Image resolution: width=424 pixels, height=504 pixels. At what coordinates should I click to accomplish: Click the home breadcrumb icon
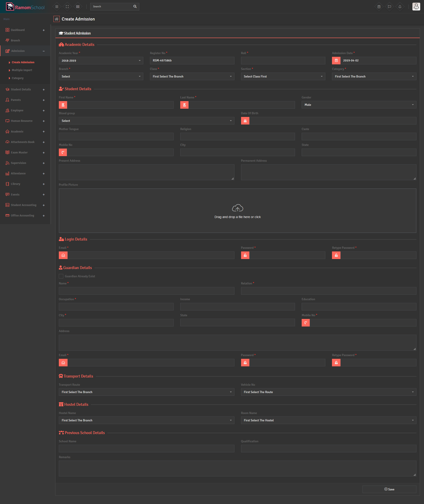pyautogui.click(x=57, y=19)
